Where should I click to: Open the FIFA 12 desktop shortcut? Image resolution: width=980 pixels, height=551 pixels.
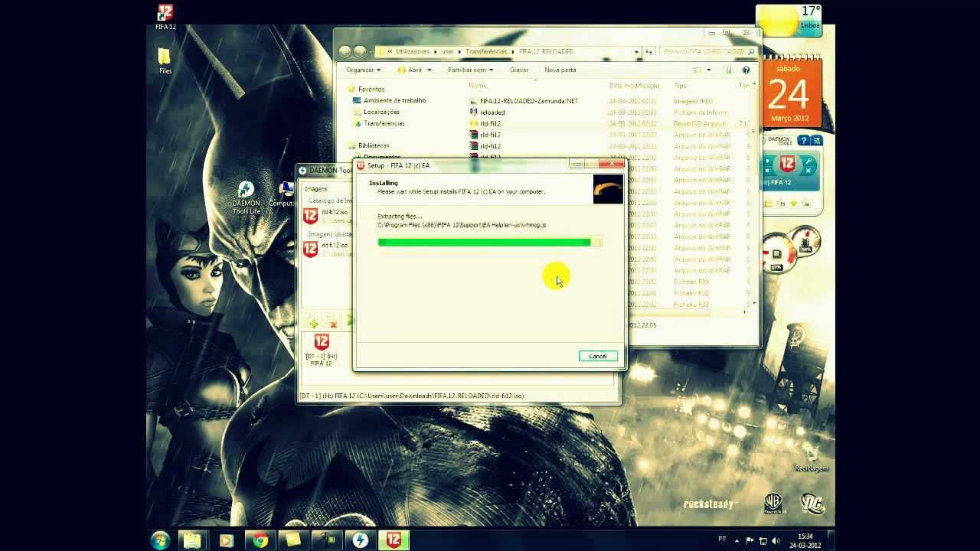click(165, 17)
